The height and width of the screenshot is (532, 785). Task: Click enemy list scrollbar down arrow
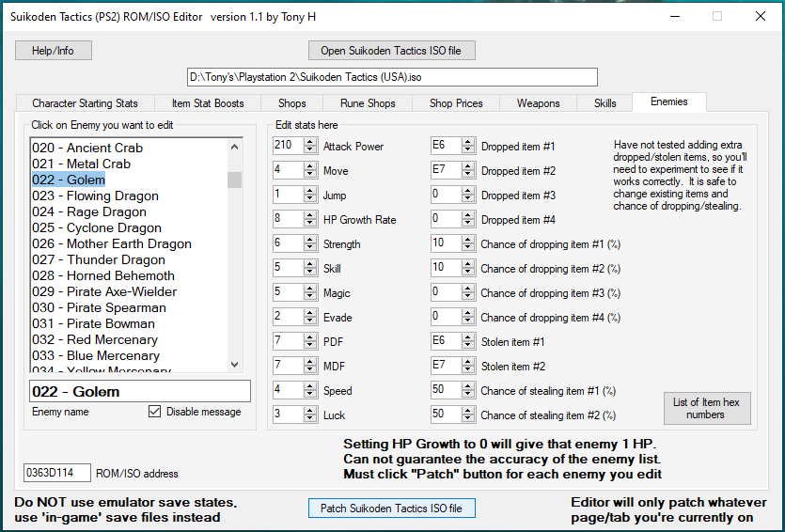click(234, 365)
